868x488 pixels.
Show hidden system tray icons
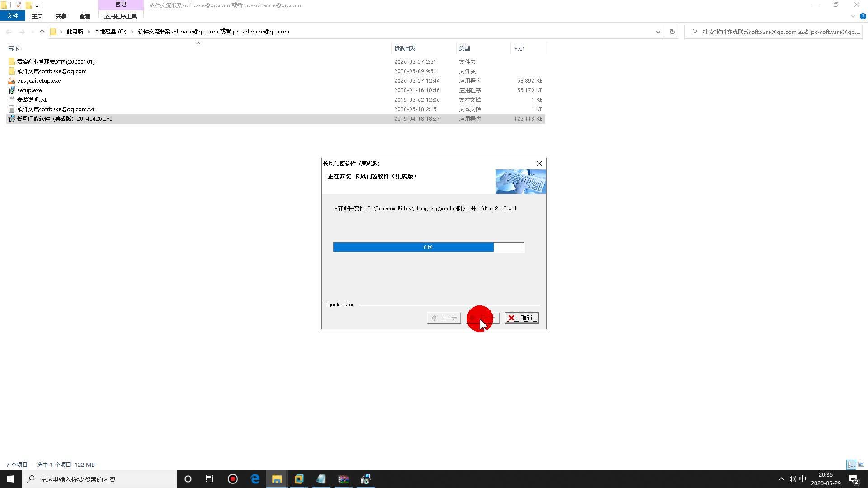tap(781, 479)
